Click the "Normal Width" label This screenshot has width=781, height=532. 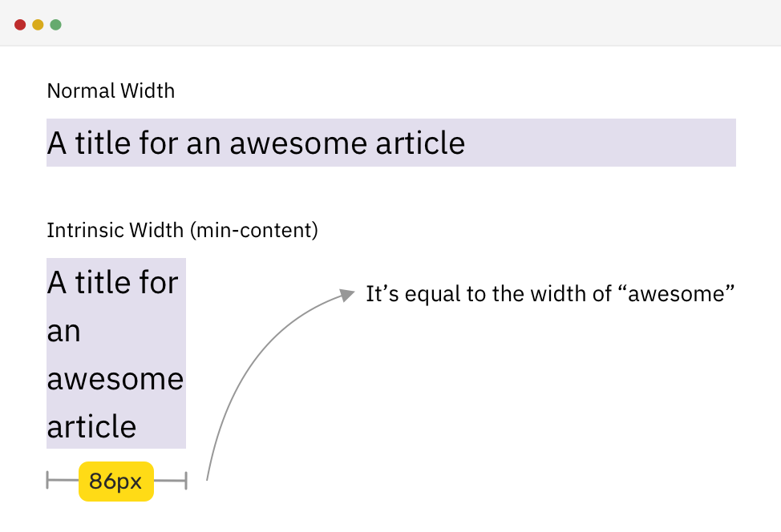click(111, 91)
